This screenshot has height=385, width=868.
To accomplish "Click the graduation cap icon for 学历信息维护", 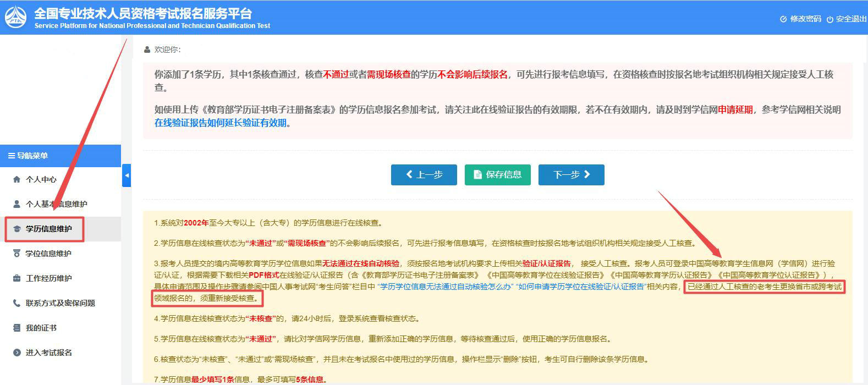I will (17, 229).
